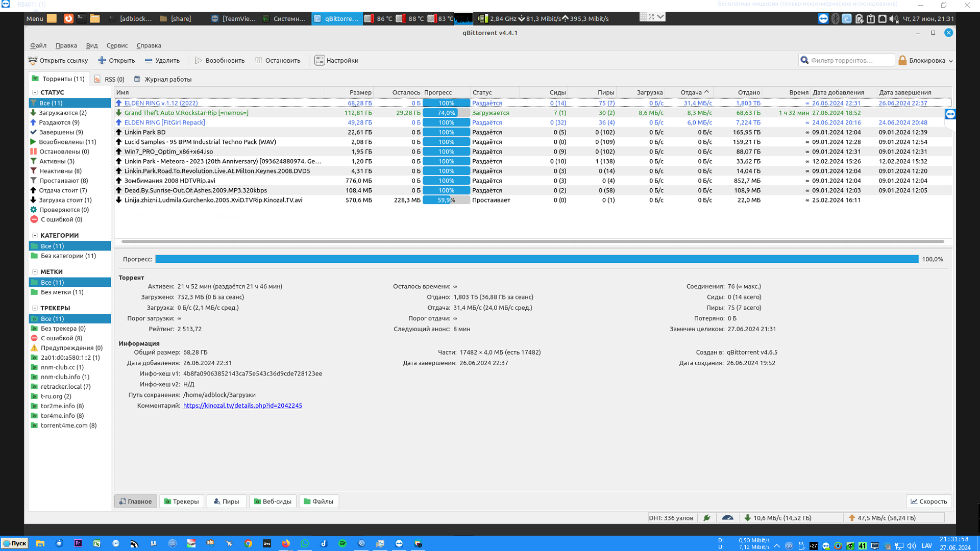Click the Delete torrent minus icon
Viewport: 980px width, 551px height.
pos(149,60)
